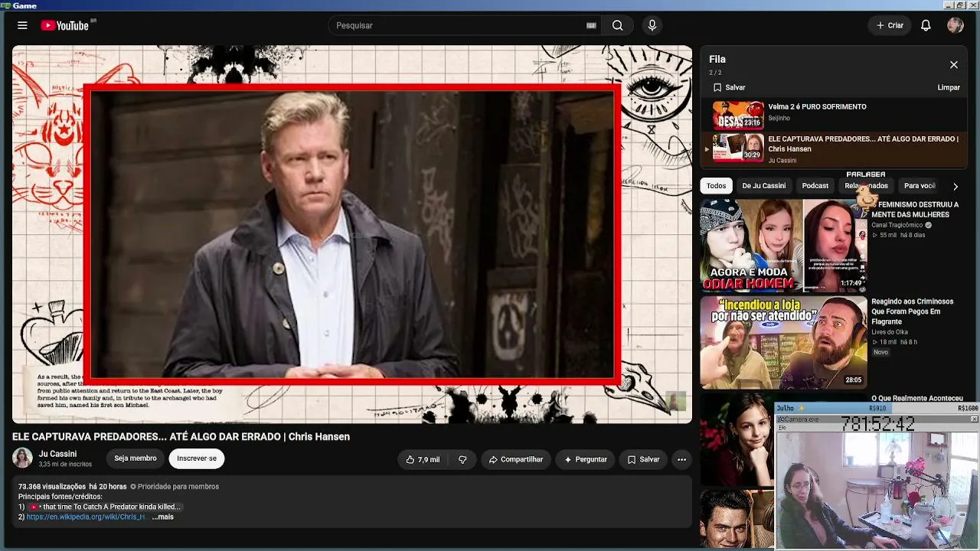Open the on-screen keyboard in the search box
Viewport: 980px width, 551px height.
click(591, 25)
